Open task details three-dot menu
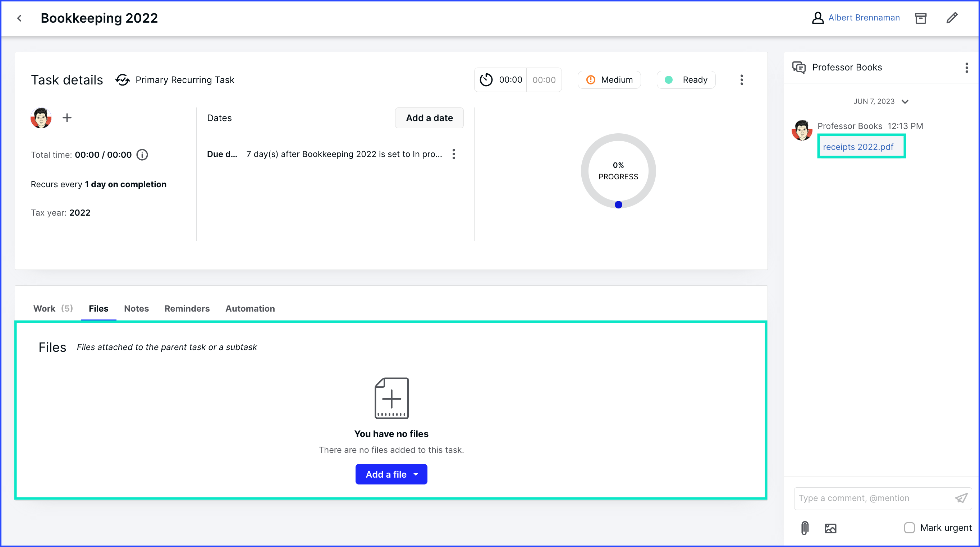 [x=741, y=80]
